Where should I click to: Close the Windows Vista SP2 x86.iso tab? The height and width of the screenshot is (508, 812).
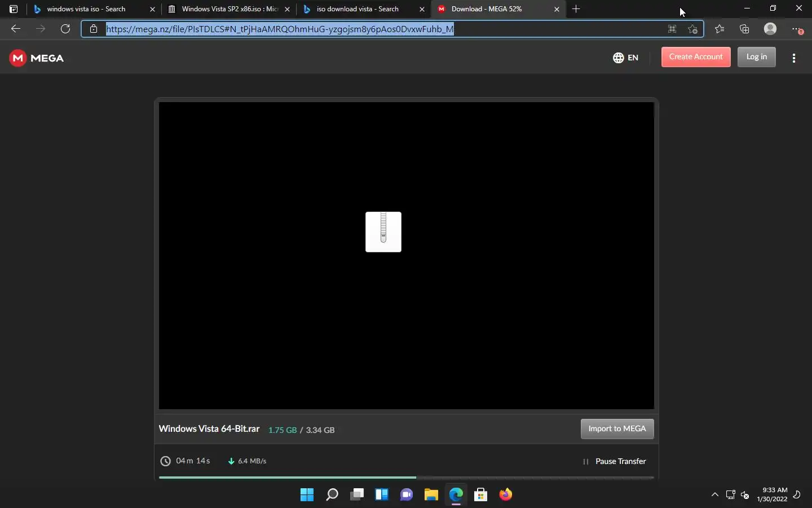pos(287,9)
